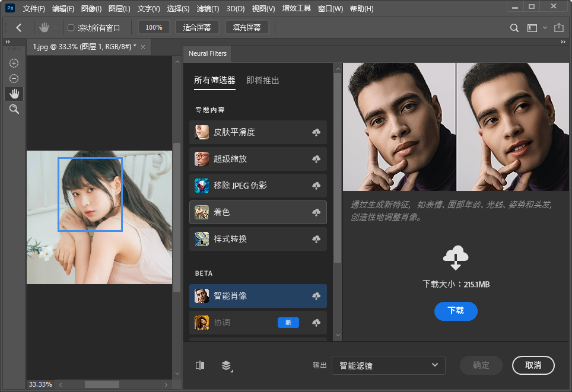Close the 1.jpg document tab
572x392 pixels.
(143, 46)
